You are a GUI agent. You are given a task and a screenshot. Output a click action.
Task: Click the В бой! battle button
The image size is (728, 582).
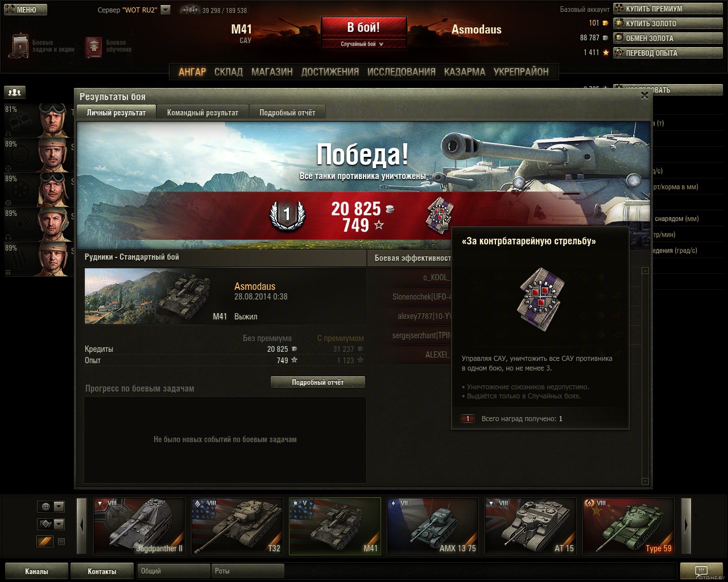click(363, 27)
